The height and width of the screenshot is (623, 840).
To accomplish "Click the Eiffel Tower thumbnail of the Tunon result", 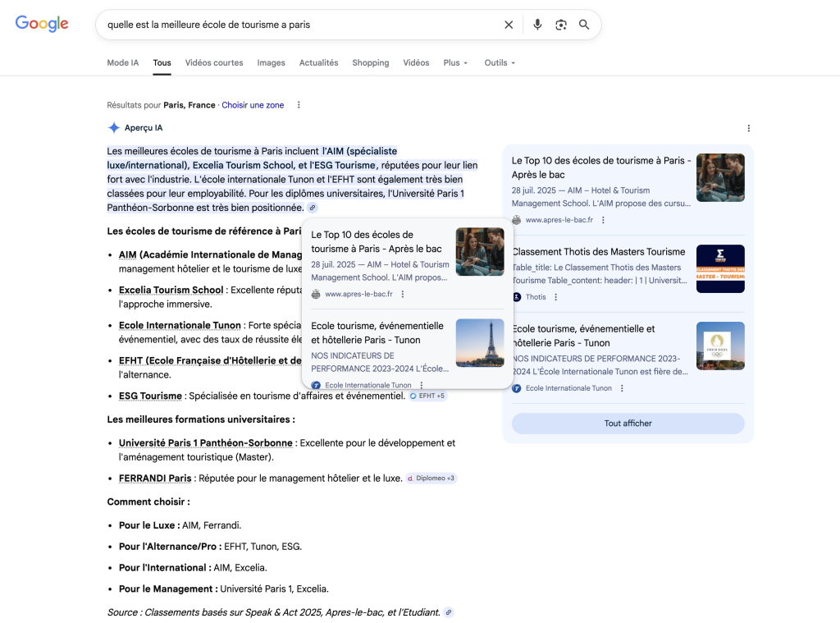I will coord(480,343).
